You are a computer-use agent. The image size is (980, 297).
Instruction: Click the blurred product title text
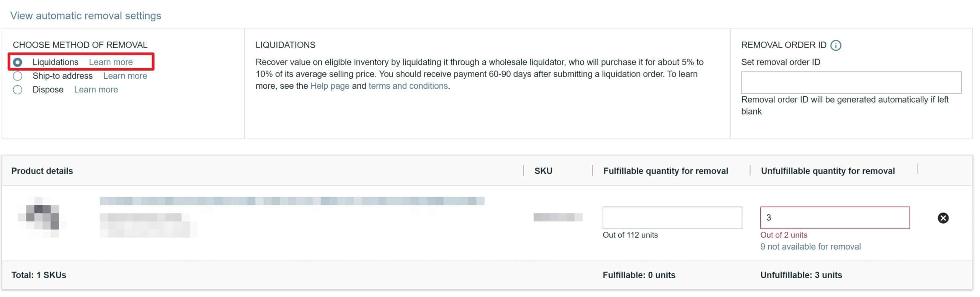tap(292, 201)
